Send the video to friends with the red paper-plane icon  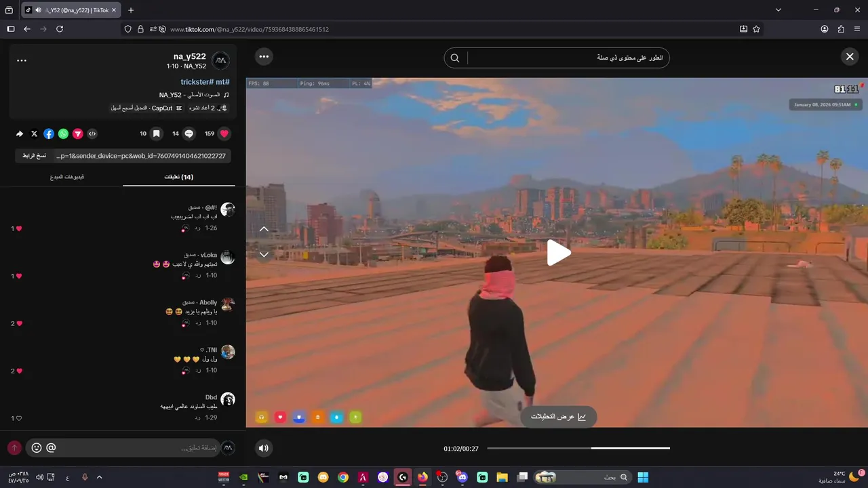[78, 134]
